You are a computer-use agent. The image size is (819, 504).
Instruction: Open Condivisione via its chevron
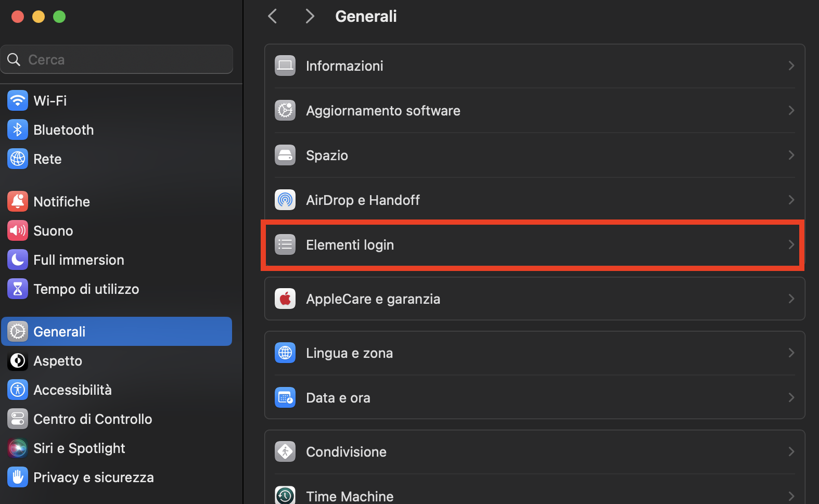tap(791, 451)
